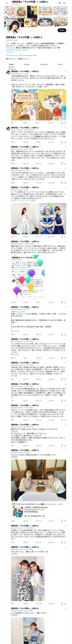The height and width of the screenshot is (644, 72).
Task: Share the Sep 1, 2024 post
Action: point(65,163)
